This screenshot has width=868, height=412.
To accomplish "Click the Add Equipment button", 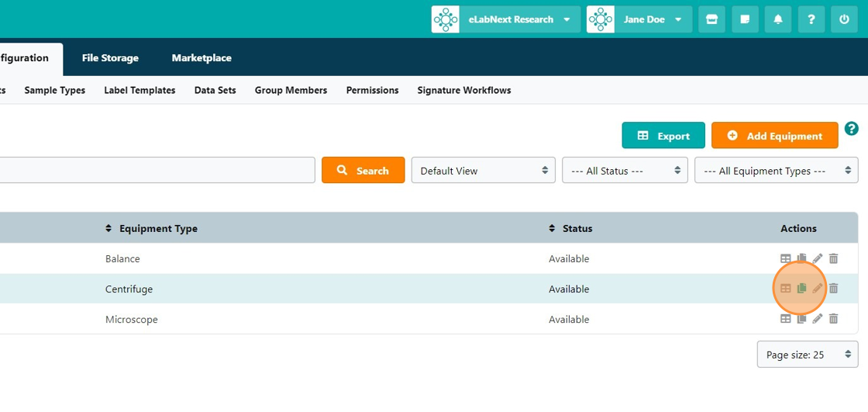I will coord(774,135).
